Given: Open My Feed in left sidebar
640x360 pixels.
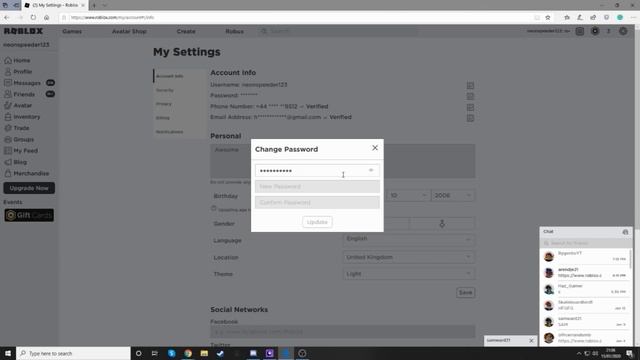Looking at the screenshot, I should click(x=21, y=151).
